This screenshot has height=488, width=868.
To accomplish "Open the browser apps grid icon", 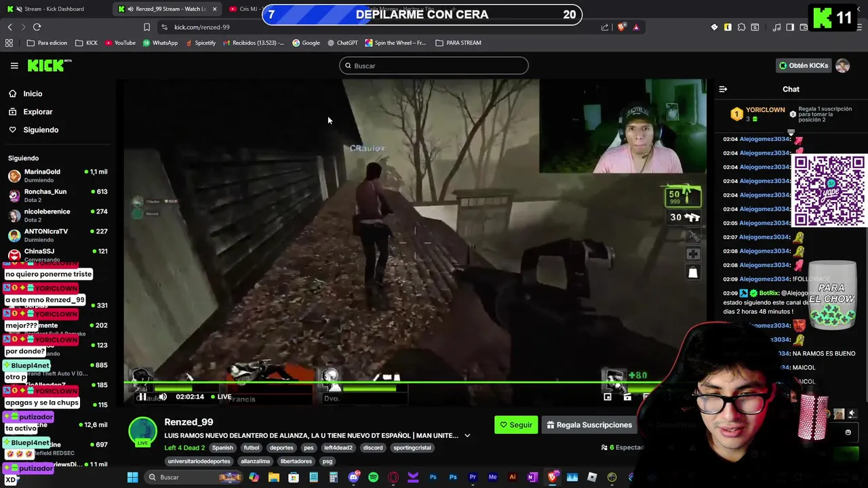I will (x=9, y=43).
